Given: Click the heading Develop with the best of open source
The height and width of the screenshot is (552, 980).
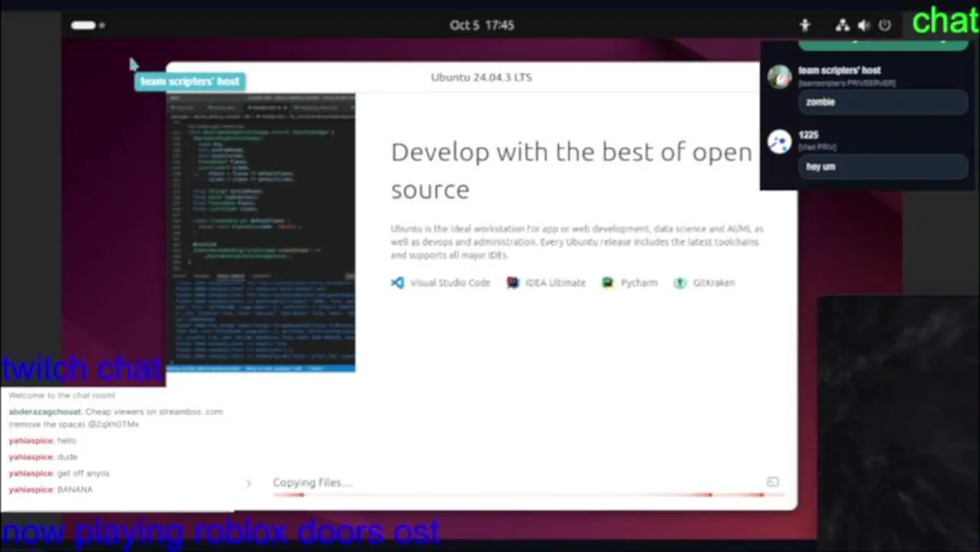Looking at the screenshot, I should [x=571, y=170].
